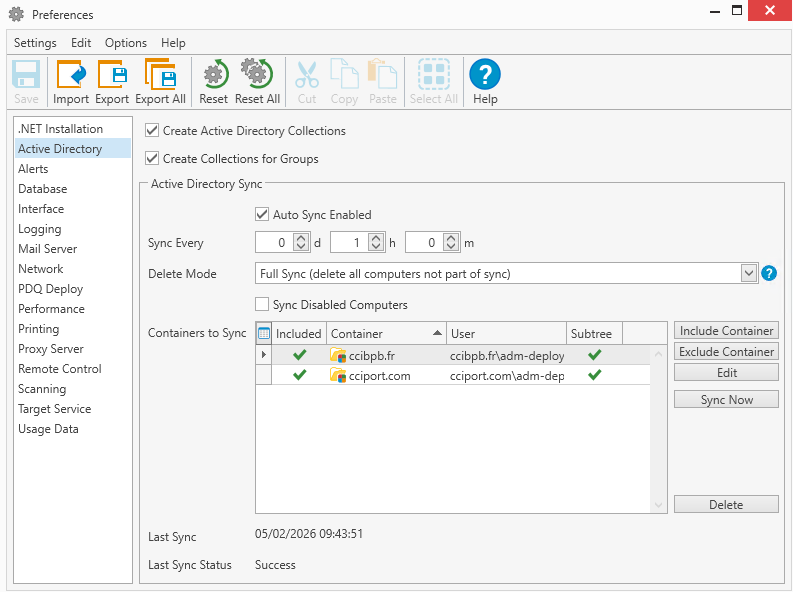Click the Reset gear icon

coord(215,74)
